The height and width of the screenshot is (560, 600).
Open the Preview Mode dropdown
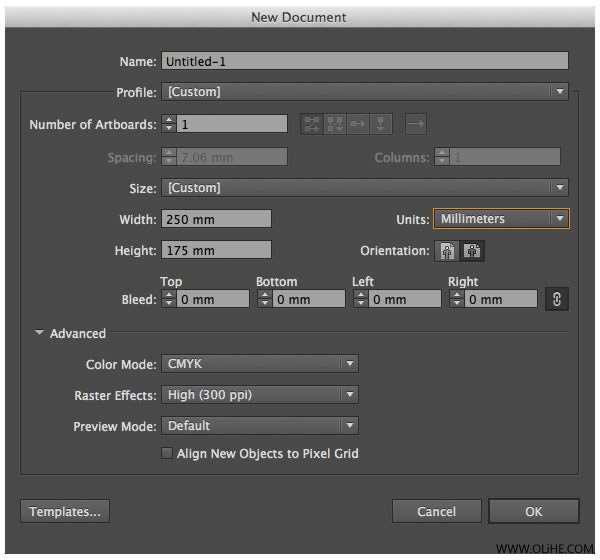click(260, 426)
